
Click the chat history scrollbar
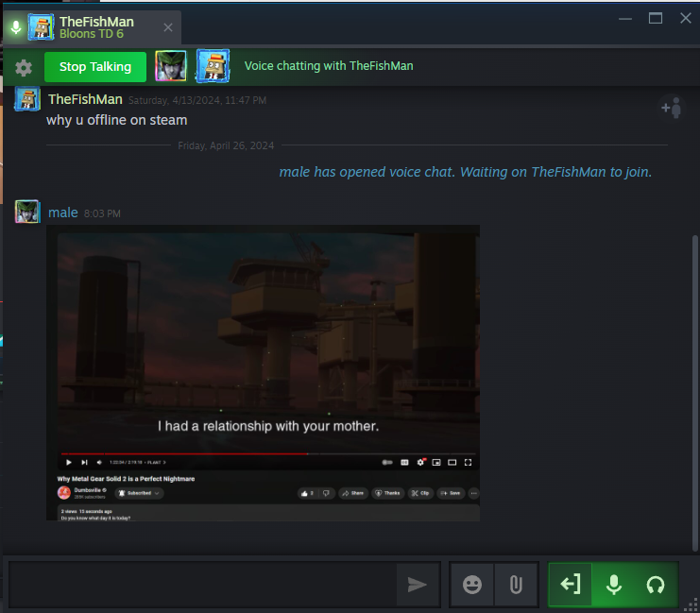tap(694, 393)
